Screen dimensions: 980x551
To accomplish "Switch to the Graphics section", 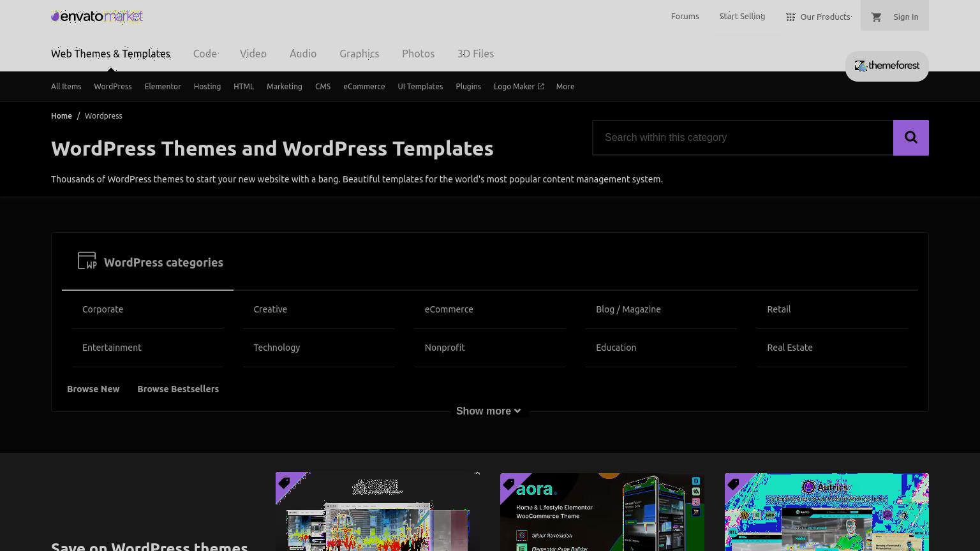I will coord(359,54).
